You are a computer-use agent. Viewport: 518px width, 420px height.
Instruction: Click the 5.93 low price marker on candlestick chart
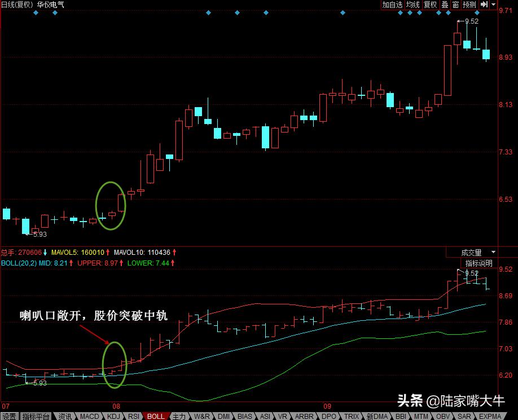[x=40, y=235]
